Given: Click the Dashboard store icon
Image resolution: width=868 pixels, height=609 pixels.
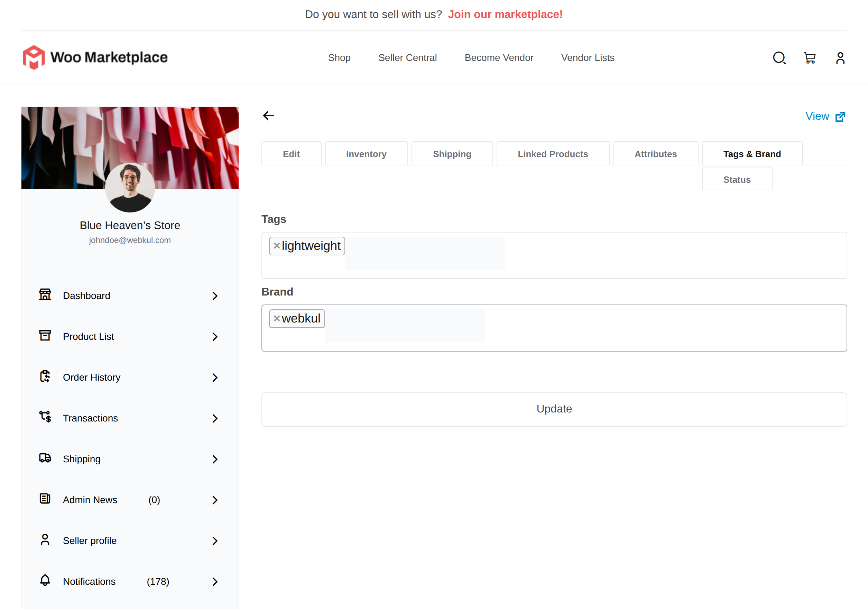Looking at the screenshot, I should pos(45,295).
